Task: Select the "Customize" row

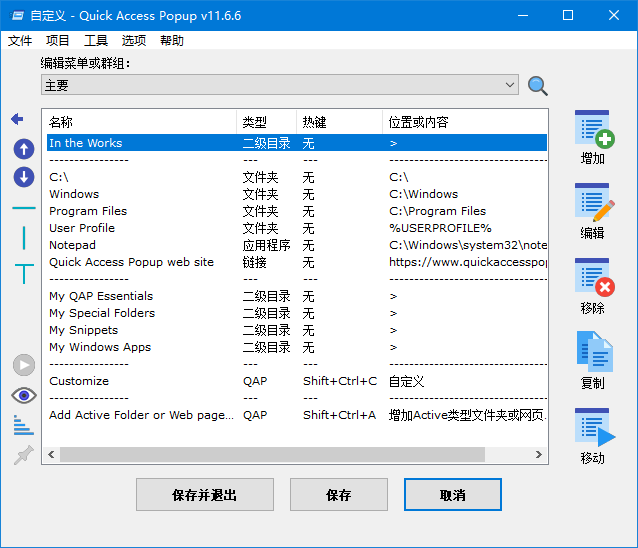Action: (x=297, y=381)
